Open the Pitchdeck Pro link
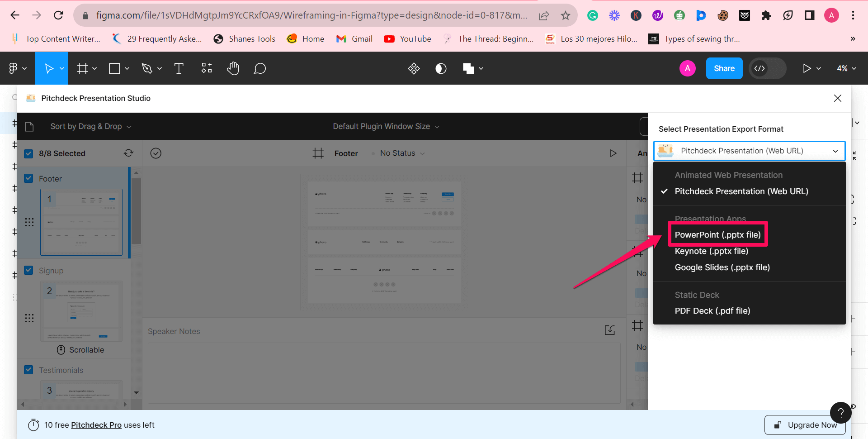Image resolution: width=868 pixels, height=439 pixels. click(96, 425)
